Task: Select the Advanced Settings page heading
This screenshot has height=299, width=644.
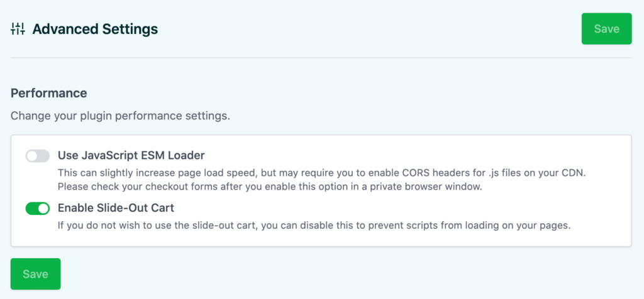Action: coord(95,29)
